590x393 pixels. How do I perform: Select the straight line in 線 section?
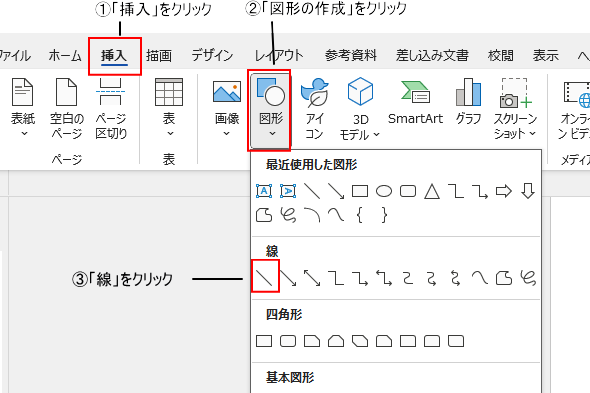coord(265,278)
